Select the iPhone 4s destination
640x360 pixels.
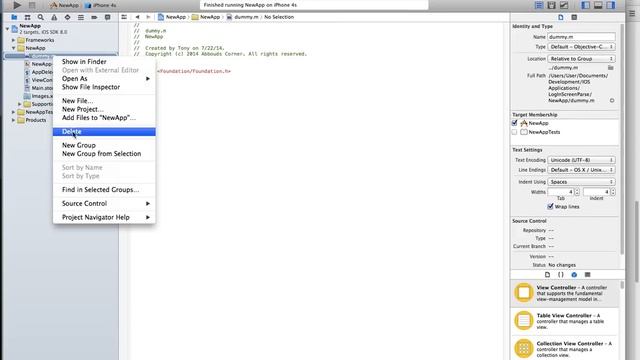tap(101, 5)
